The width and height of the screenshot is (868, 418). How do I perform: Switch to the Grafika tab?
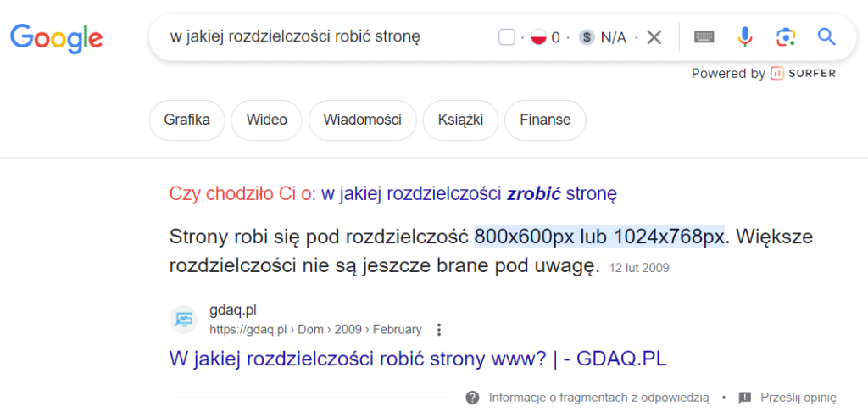[x=187, y=120]
